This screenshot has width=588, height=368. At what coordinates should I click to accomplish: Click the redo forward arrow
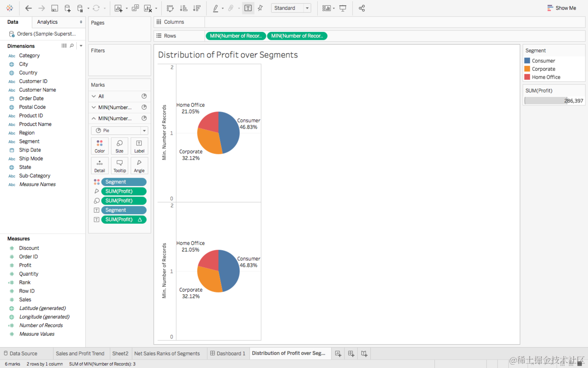(x=42, y=8)
